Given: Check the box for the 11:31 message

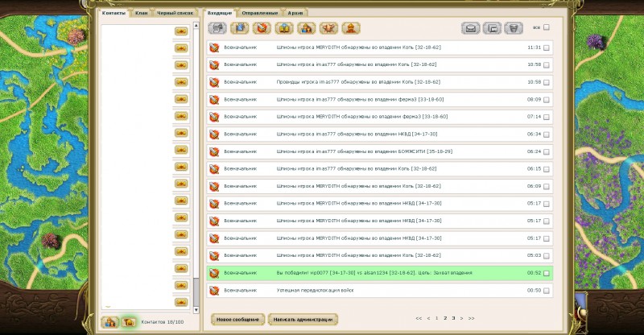Looking at the screenshot, I should (547, 48).
